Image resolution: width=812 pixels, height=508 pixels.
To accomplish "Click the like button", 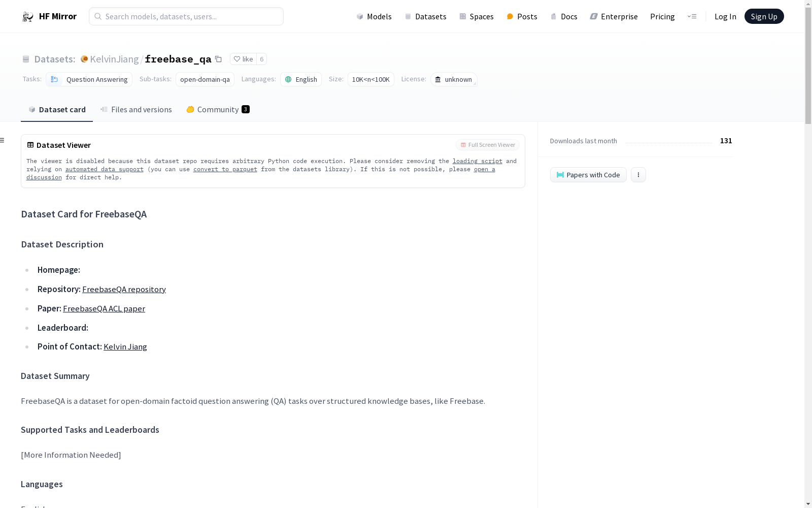I will tap(243, 59).
